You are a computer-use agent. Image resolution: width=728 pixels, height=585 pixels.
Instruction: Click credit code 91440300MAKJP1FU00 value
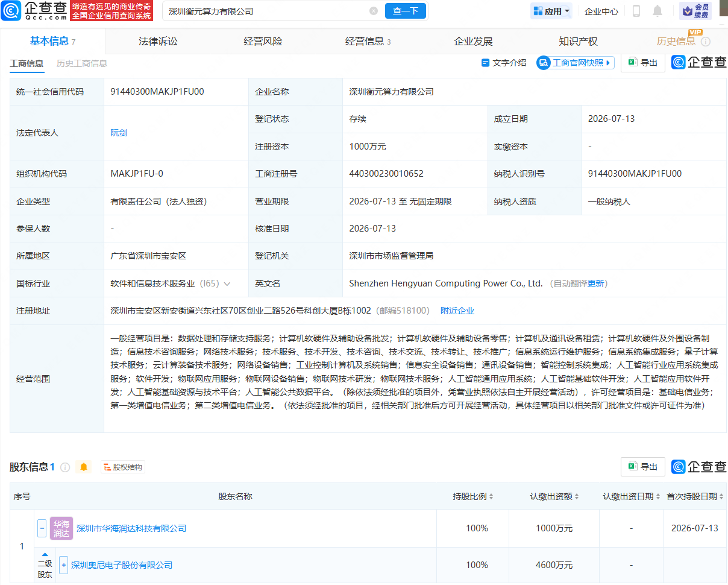[x=157, y=92]
